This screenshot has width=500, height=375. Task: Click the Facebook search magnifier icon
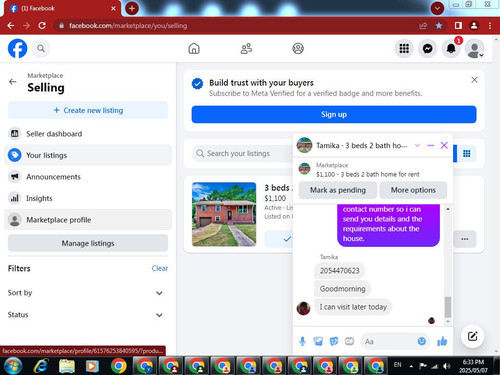[41, 49]
